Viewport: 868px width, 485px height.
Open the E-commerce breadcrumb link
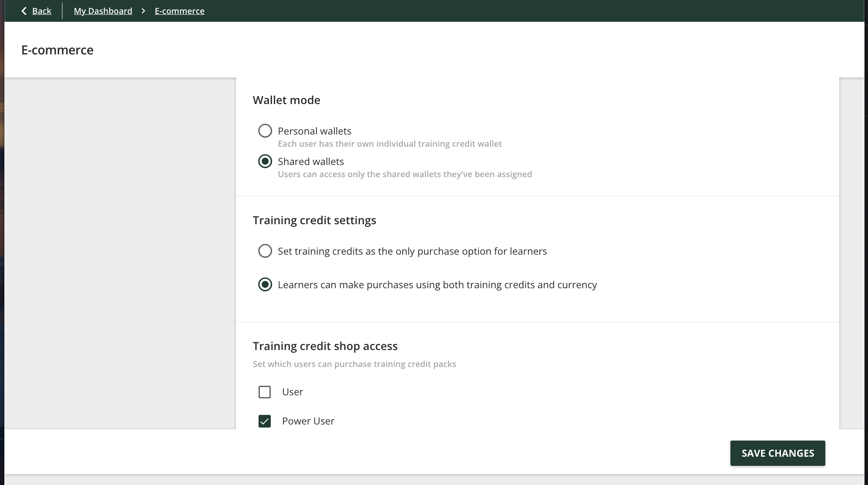point(179,11)
